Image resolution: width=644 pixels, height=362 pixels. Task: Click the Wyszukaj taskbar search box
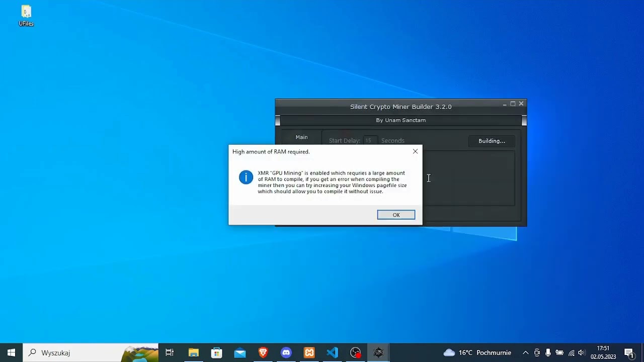point(91,352)
